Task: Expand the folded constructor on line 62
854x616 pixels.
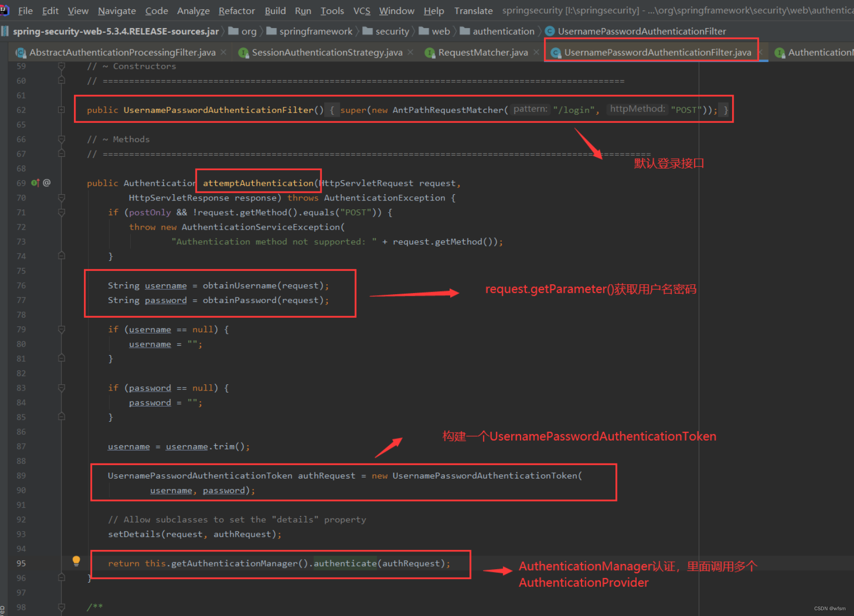Action: point(61,110)
